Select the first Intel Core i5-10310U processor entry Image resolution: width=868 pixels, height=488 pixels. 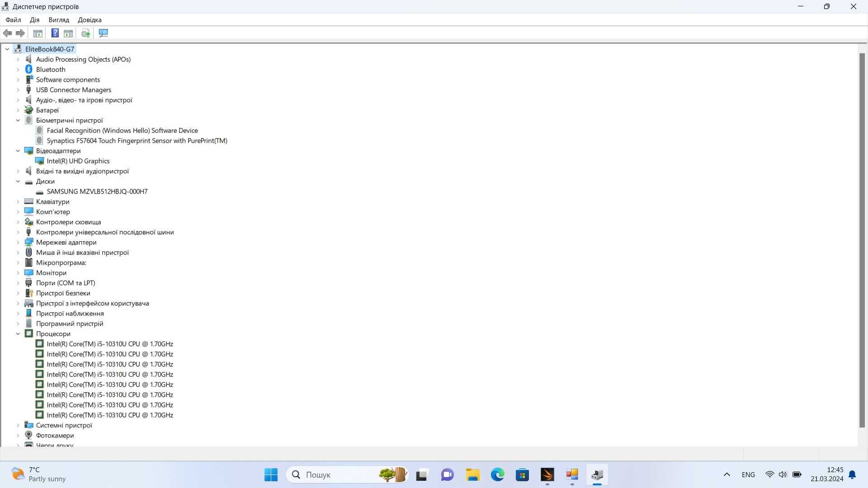110,344
